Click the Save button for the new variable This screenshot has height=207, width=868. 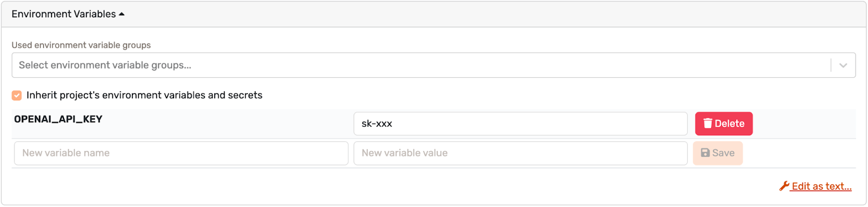pyautogui.click(x=718, y=153)
